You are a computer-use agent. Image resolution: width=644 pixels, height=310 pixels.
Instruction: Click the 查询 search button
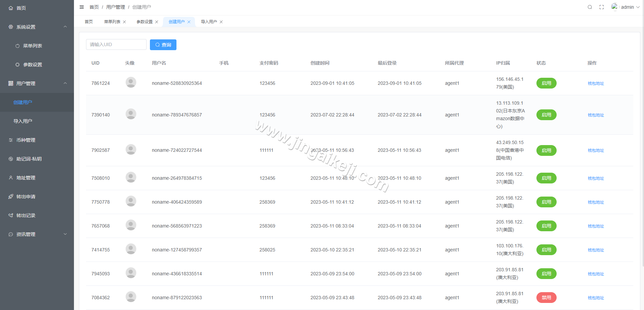click(x=163, y=45)
